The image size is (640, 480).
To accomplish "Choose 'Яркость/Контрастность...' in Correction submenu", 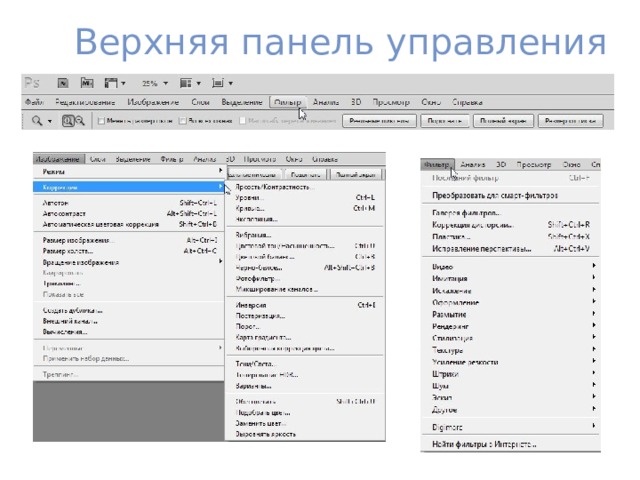I will [x=274, y=187].
